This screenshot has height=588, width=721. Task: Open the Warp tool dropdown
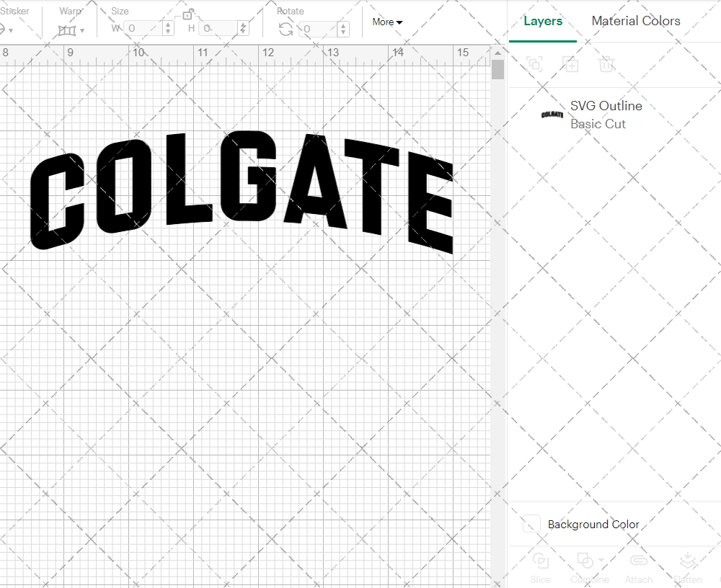(x=82, y=30)
